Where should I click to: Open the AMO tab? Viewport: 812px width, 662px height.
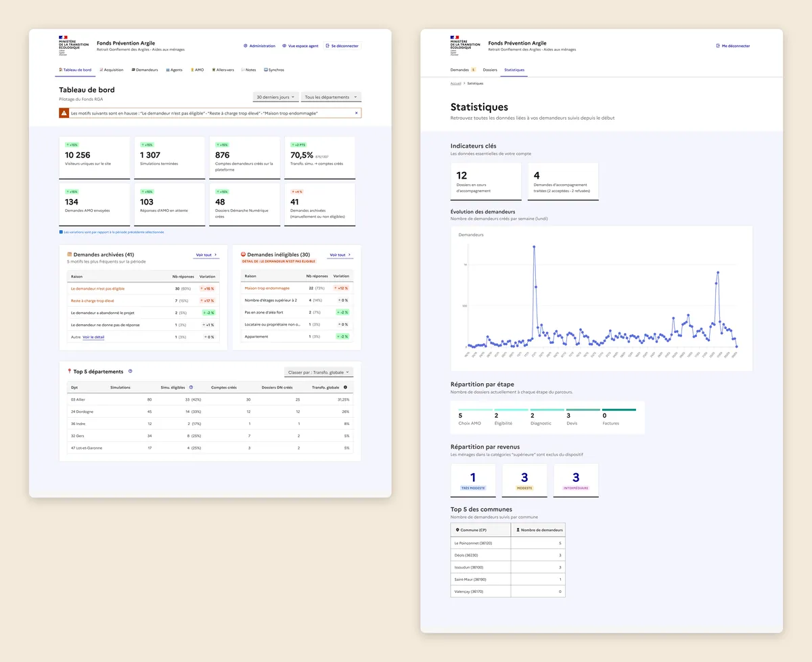197,70
